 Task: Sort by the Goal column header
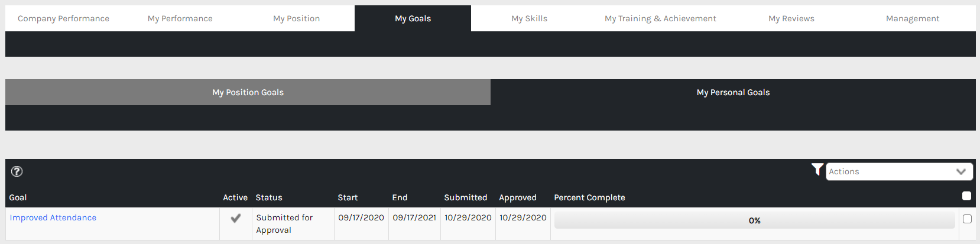18,197
